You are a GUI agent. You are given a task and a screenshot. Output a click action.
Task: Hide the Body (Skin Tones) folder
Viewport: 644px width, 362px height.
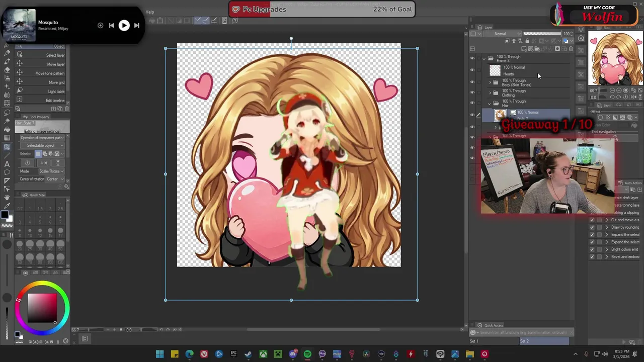472,82
